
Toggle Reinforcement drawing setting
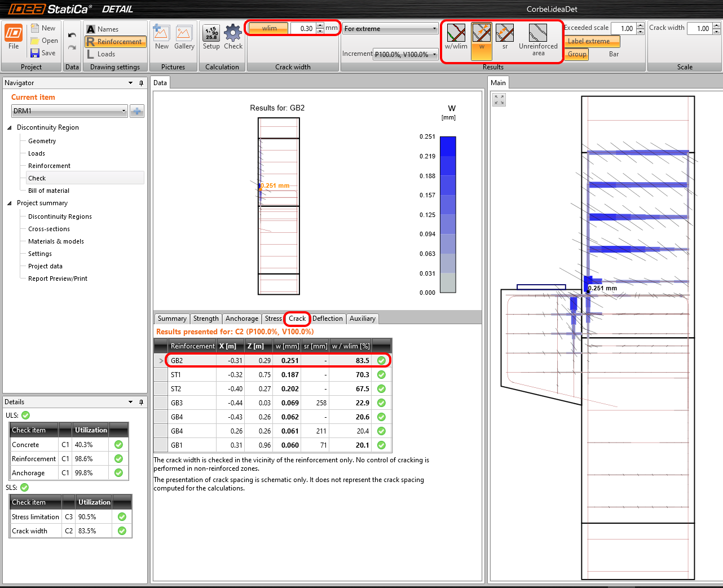(x=116, y=42)
